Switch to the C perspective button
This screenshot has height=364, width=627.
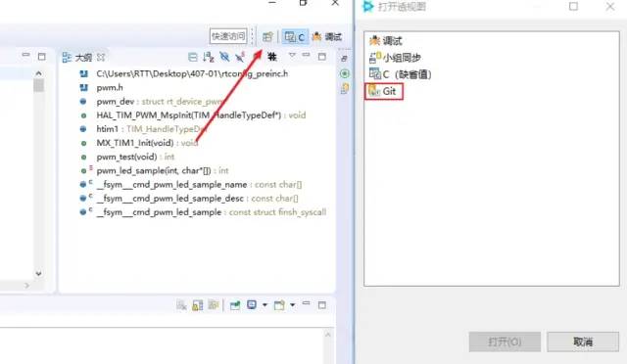point(295,37)
